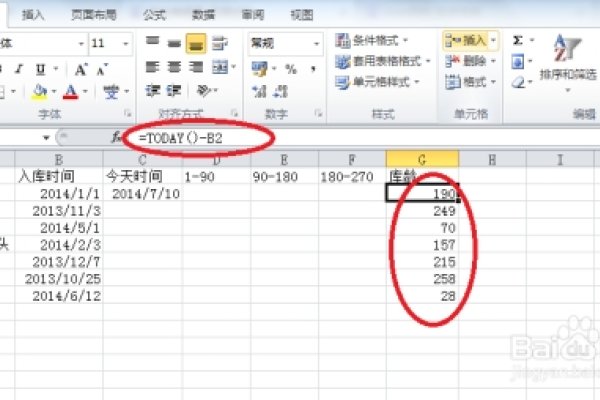Apply comma style

(313, 69)
